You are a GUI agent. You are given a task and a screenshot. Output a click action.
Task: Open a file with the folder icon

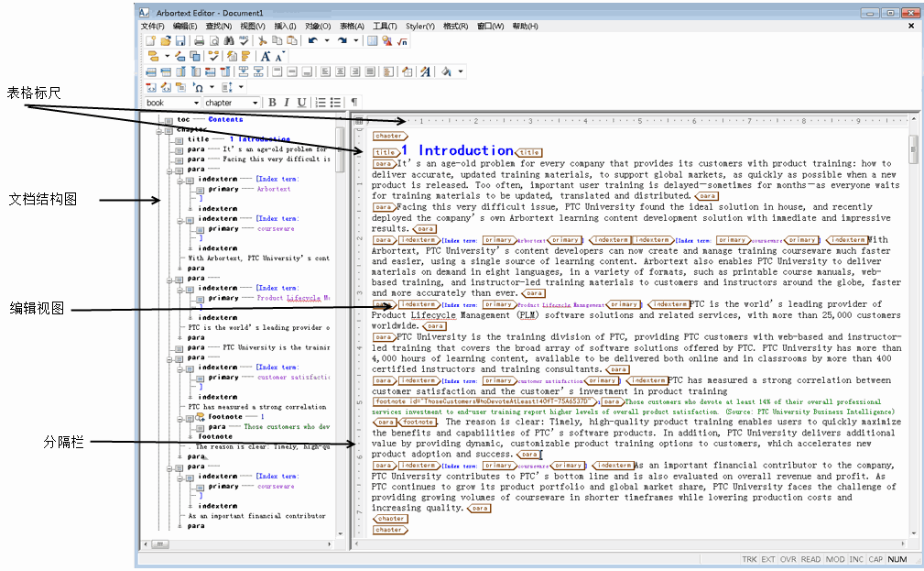pyautogui.click(x=166, y=40)
